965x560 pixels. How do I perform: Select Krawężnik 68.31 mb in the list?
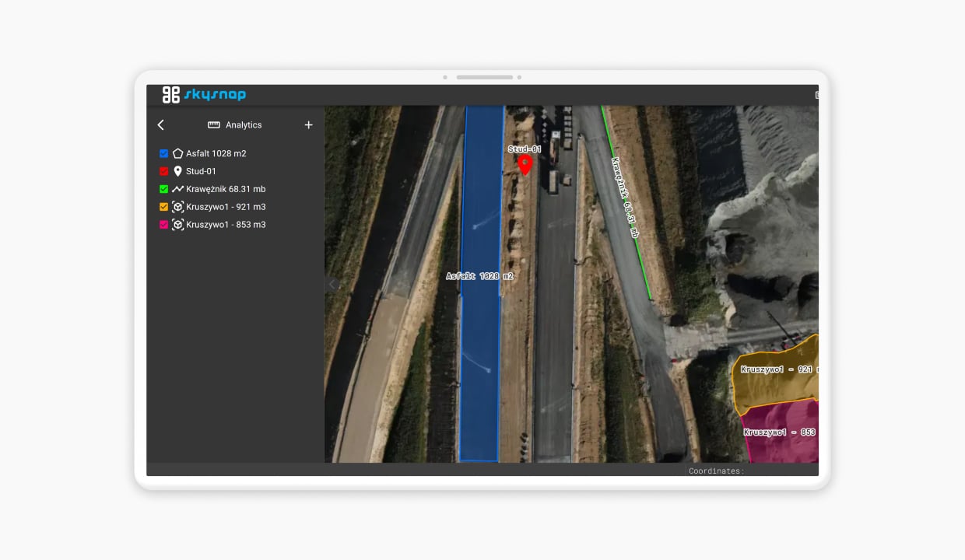(x=226, y=189)
